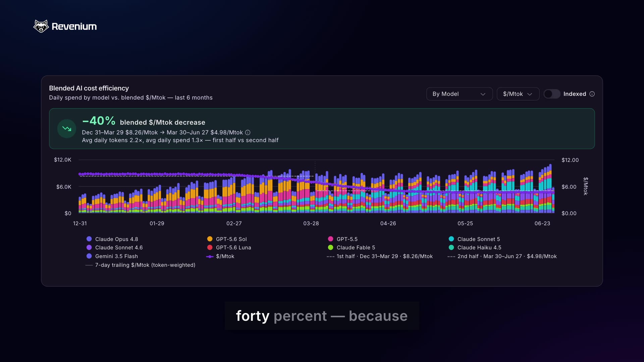This screenshot has height=362, width=644.
Task: Toggle Claude Opus 4.8 legend entry
Action: tap(112, 239)
